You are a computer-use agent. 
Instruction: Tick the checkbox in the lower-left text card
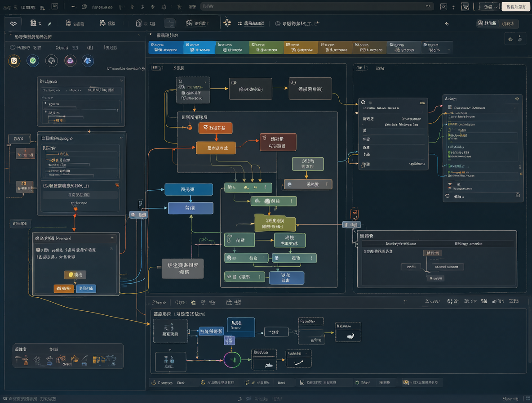tap(38, 250)
